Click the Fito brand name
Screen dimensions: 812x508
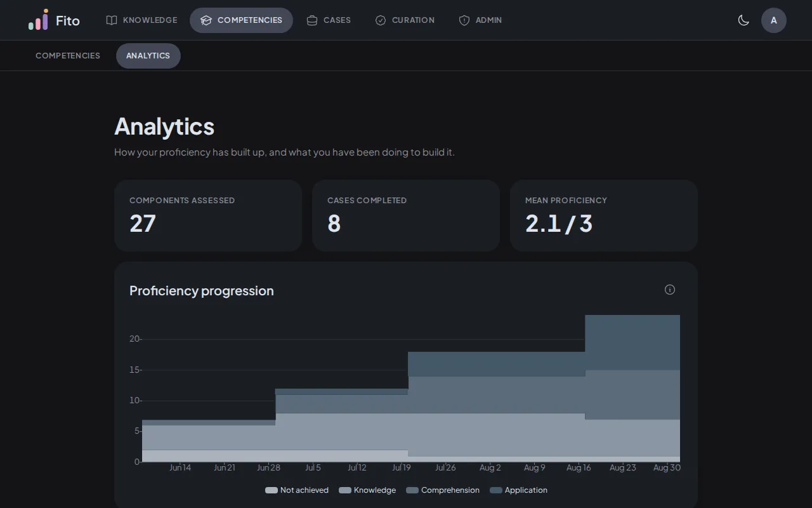[x=68, y=20]
